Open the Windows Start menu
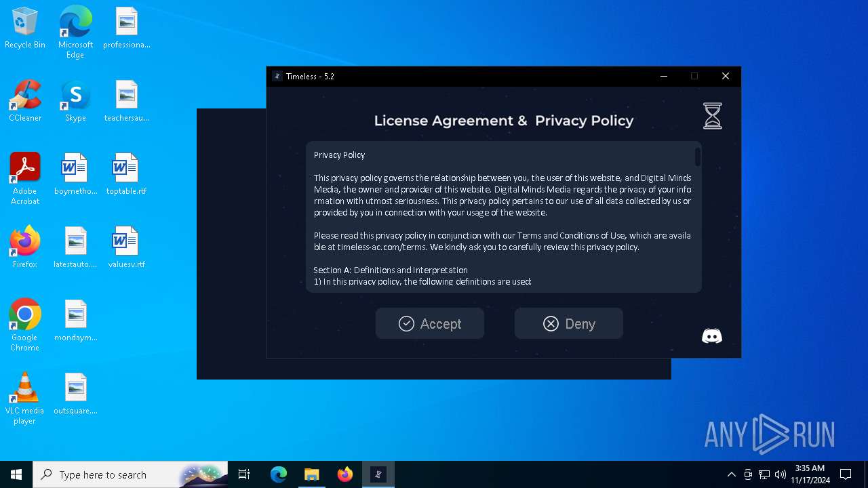 tap(16, 474)
